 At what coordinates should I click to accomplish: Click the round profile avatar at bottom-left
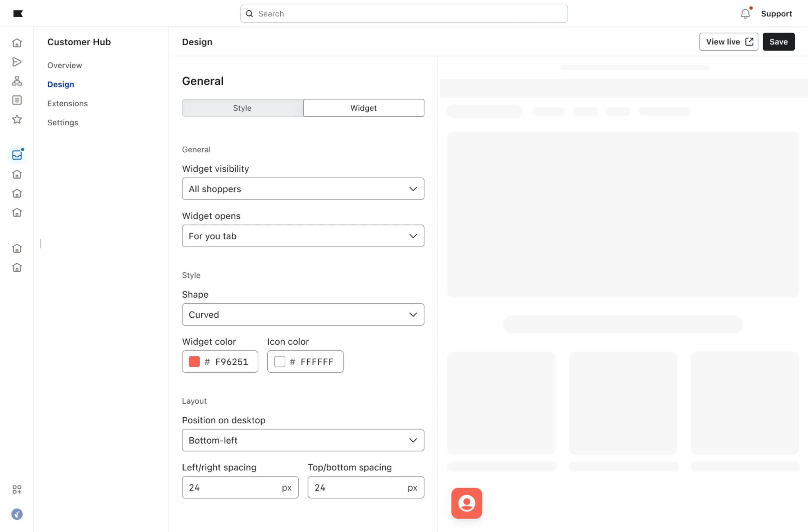pyautogui.click(x=17, y=514)
